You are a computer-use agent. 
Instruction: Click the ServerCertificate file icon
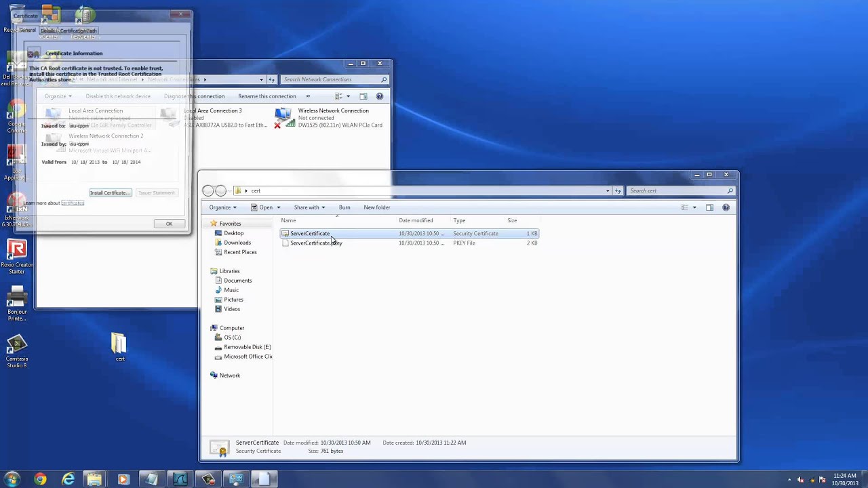(285, 233)
